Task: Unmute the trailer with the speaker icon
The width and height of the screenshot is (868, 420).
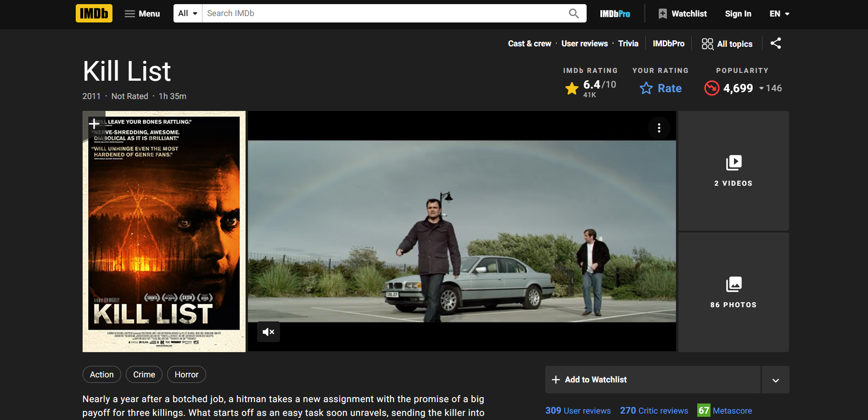Action: (269, 332)
